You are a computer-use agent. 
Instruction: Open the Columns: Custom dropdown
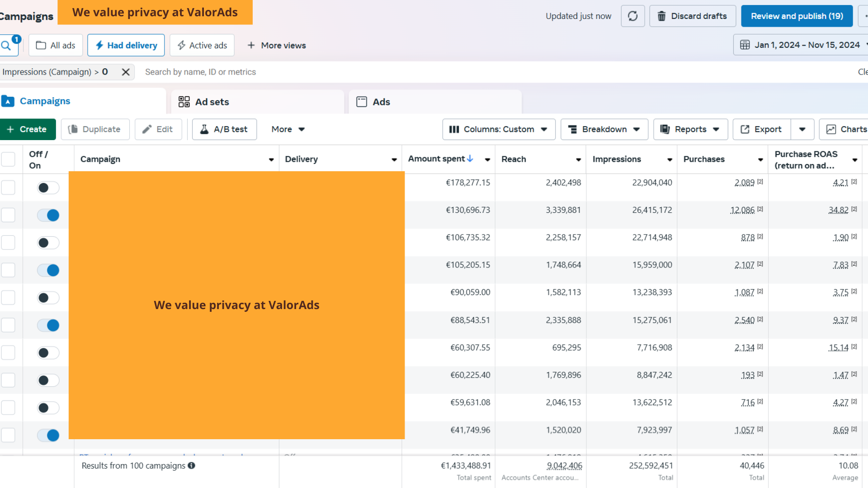pos(499,129)
